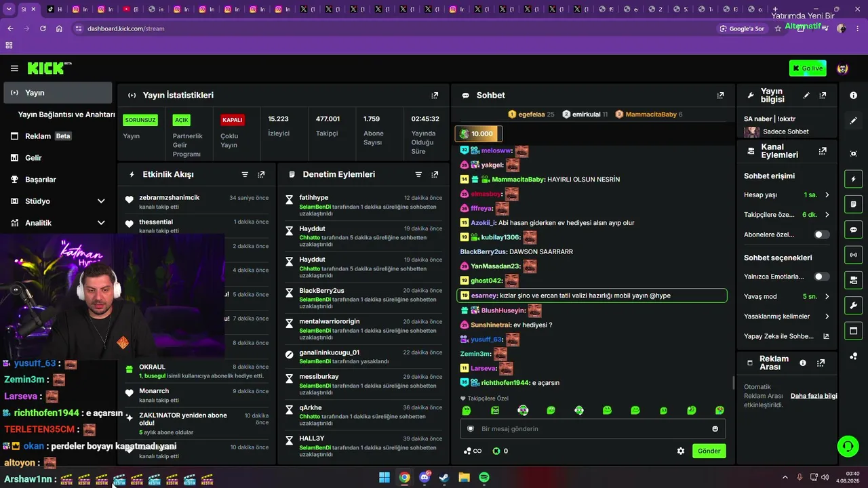Show Reklam Arası info icon
The height and width of the screenshot is (488, 868).
(x=803, y=363)
